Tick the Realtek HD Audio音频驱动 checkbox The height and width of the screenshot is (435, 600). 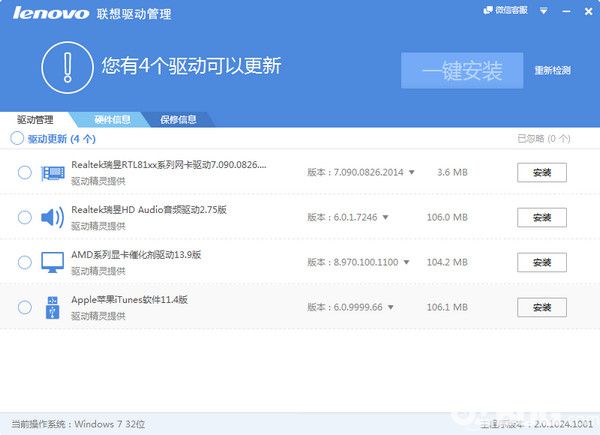25,217
